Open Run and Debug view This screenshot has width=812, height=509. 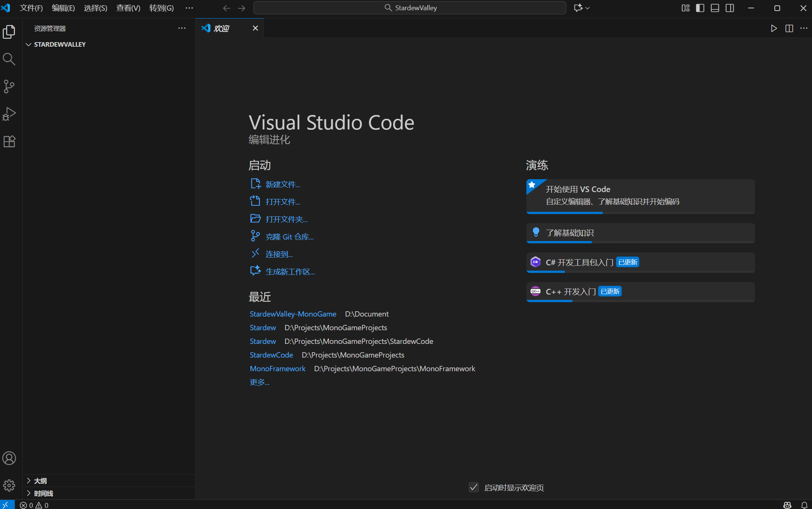9,114
